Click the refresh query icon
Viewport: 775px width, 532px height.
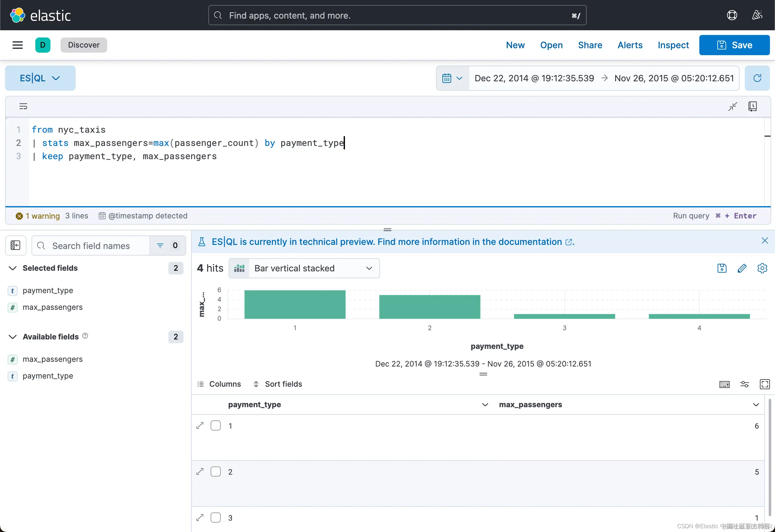click(757, 78)
